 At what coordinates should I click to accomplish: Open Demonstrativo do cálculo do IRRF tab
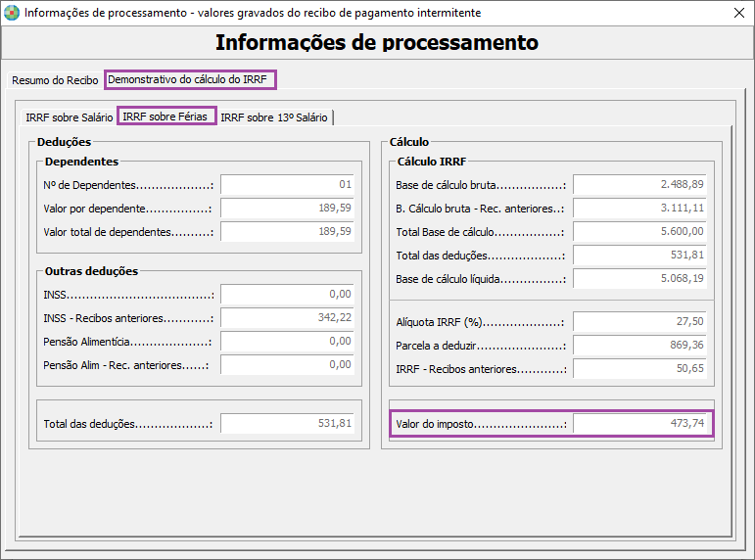[190, 79]
